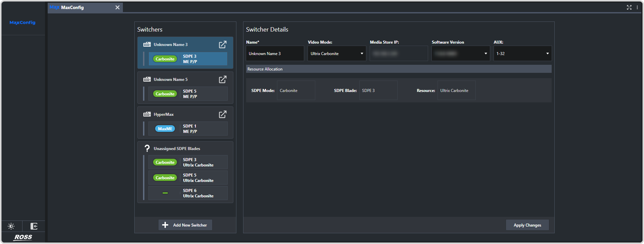Screen dimensions: 644x244
Task: Click the question mark Unassigned SDPE Blades icon
Action: [x=147, y=148]
